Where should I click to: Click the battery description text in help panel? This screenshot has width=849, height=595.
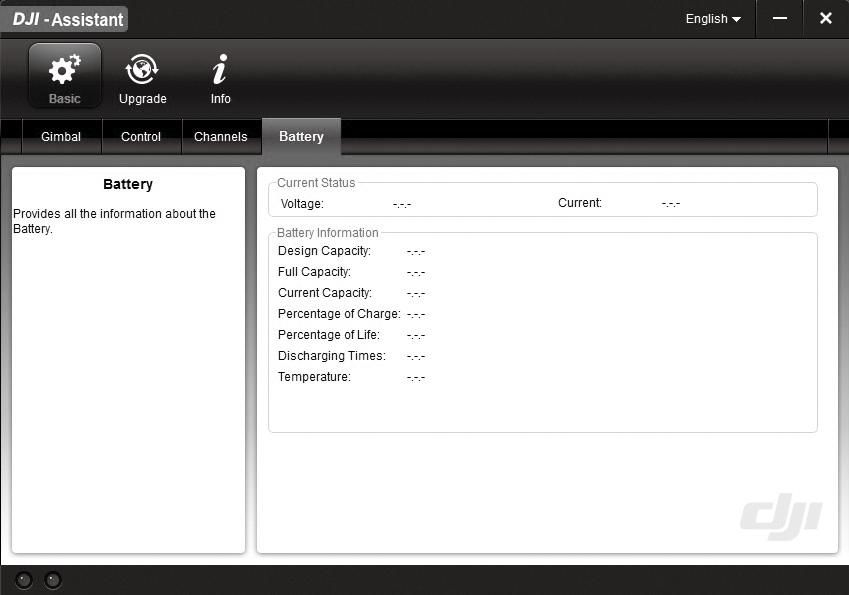pos(114,221)
